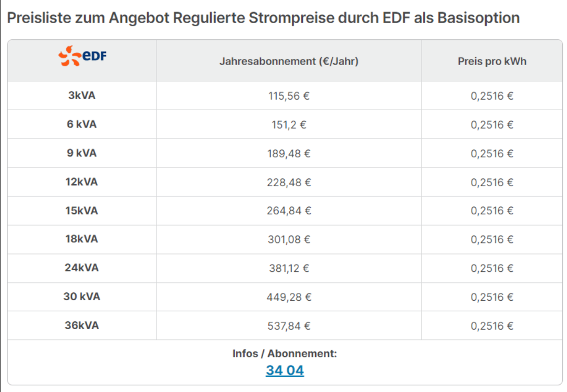
Task: Select the Jahresabonnement (€/Jahr) column header
Action: point(289,61)
